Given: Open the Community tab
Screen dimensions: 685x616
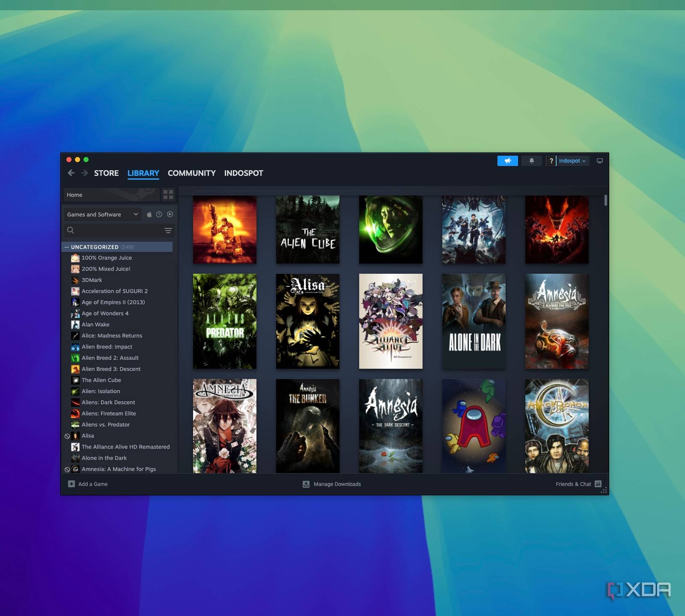Looking at the screenshot, I should (x=191, y=173).
